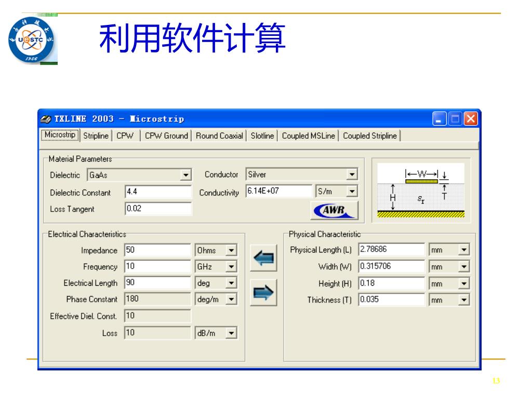532x399 pixels.
Task: Click the Electrical Characteristics group label
Action: point(87,234)
